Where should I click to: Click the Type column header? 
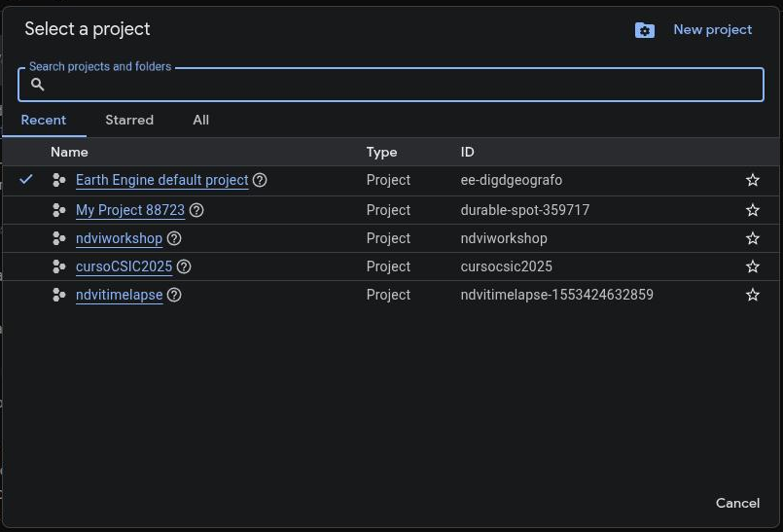click(x=381, y=152)
